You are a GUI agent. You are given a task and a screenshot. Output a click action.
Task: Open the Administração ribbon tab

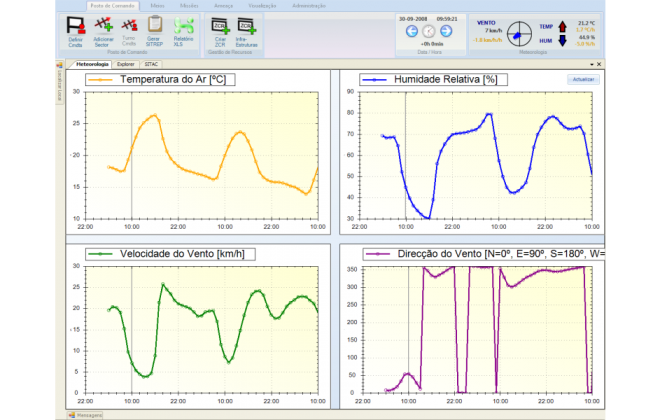click(x=309, y=6)
